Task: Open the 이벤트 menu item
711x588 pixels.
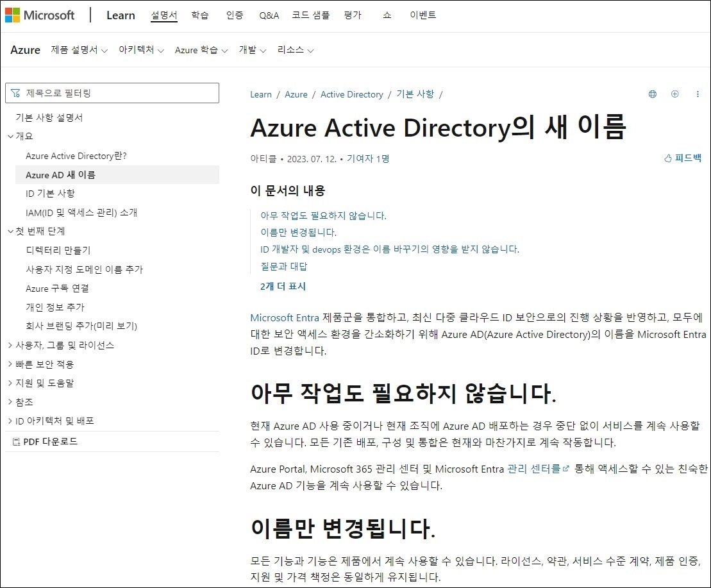Action: pyautogui.click(x=422, y=15)
